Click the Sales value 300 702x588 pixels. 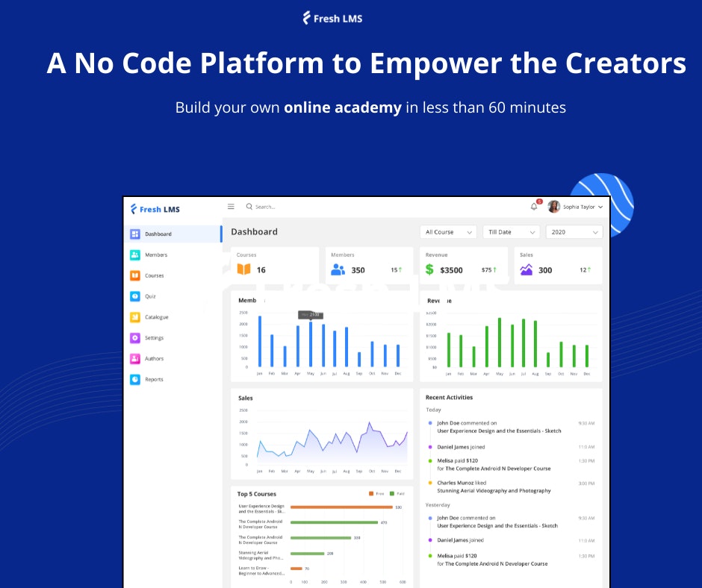[x=545, y=270]
